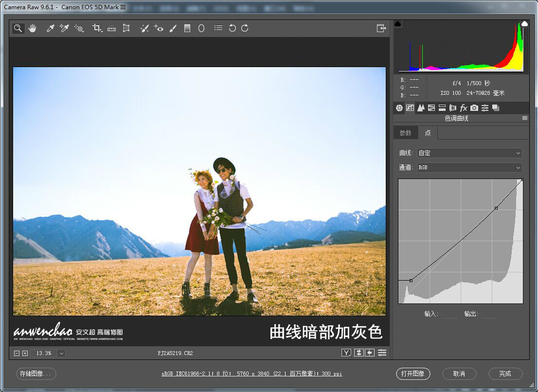Viewport: 538px width, 392px height.
Task: Select the Straighten tool
Action: 111,29
